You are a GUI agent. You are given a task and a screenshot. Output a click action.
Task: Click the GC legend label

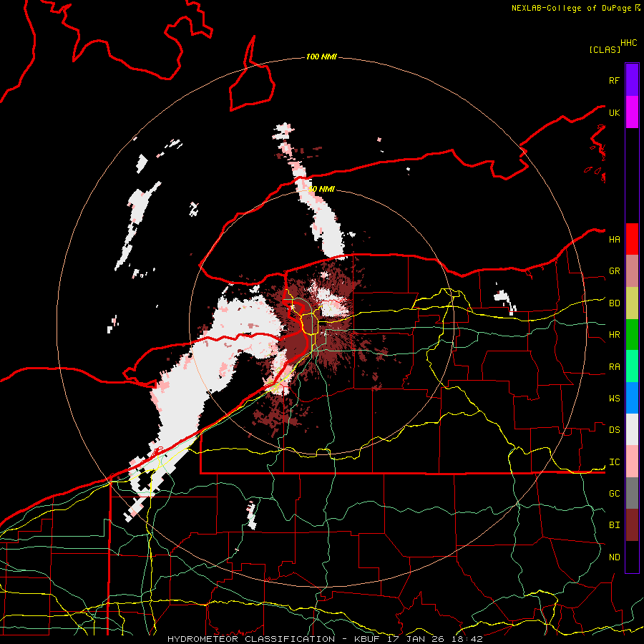coord(615,494)
